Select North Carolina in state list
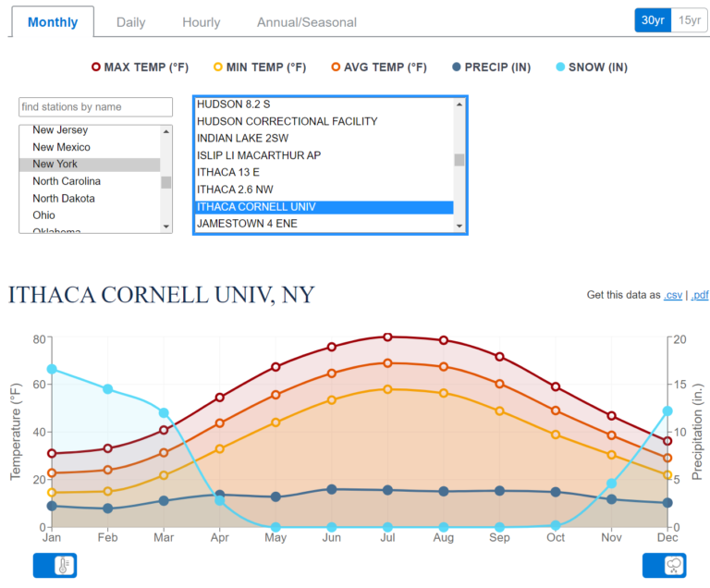 pyautogui.click(x=67, y=181)
